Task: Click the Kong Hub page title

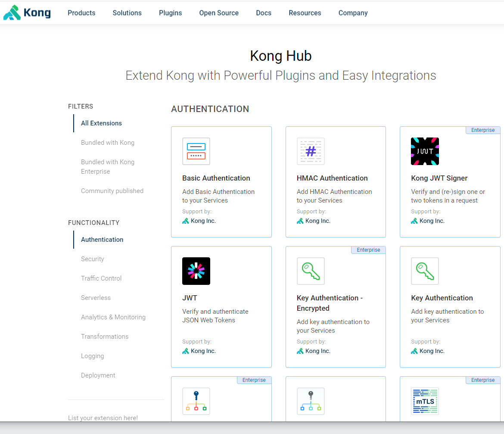Action: point(280,56)
